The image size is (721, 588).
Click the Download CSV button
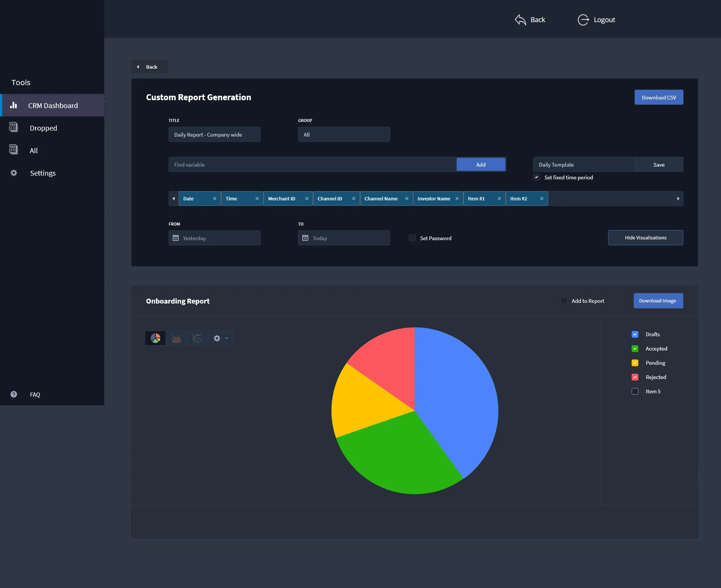tap(659, 98)
